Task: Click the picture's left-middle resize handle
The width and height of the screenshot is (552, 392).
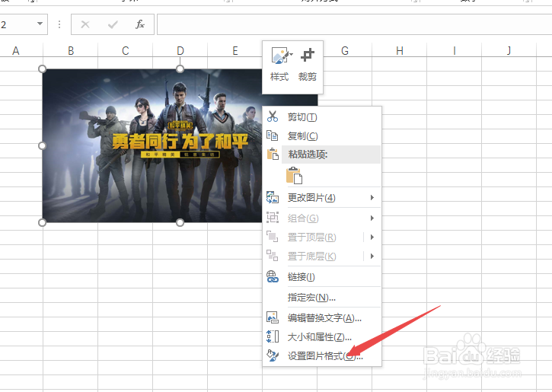Action: (x=42, y=145)
